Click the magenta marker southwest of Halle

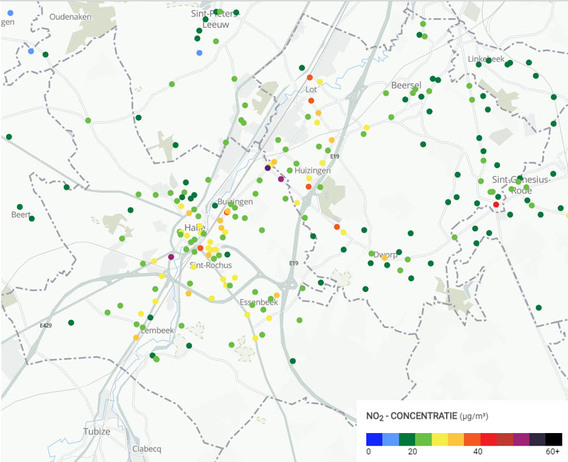(171, 257)
